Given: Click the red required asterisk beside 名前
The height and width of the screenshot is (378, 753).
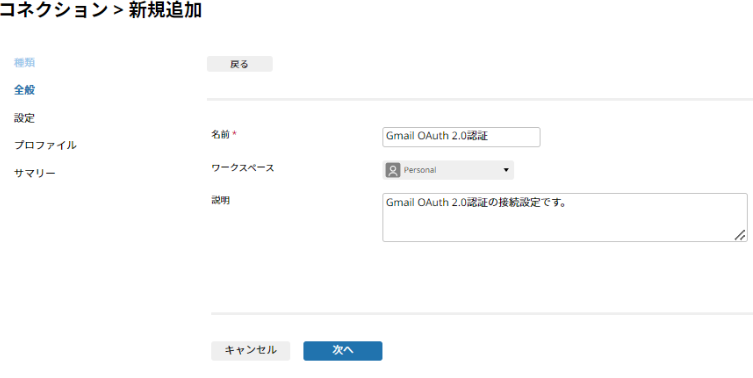Looking at the screenshot, I should [x=234, y=135].
